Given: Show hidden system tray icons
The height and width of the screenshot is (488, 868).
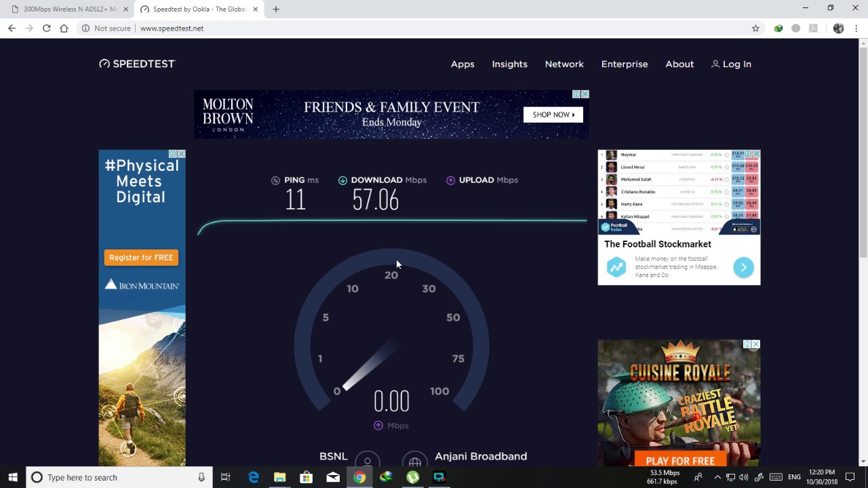Looking at the screenshot, I should (x=717, y=477).
